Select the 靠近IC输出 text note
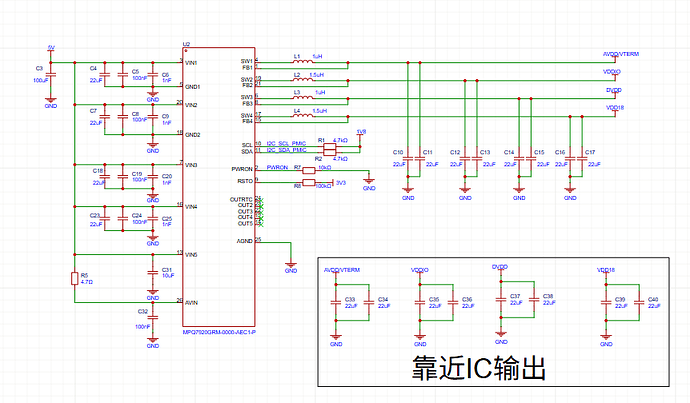Viewport: 690px width, 403px height. click(x=478, y=367)
